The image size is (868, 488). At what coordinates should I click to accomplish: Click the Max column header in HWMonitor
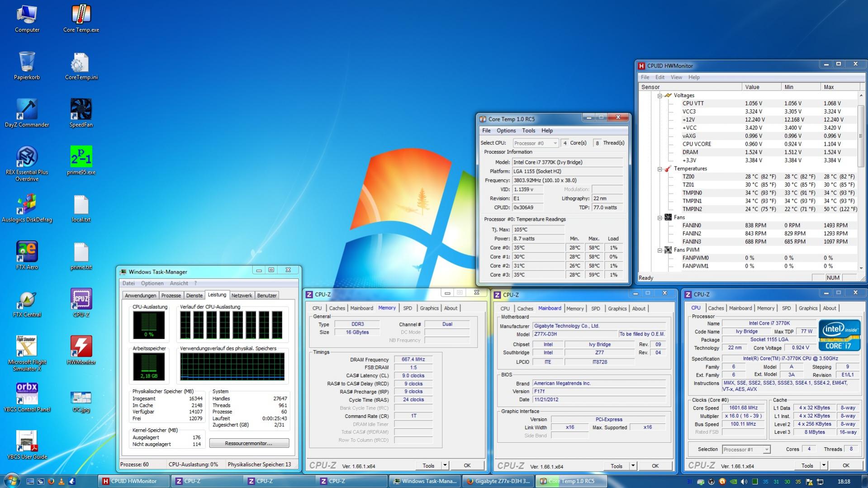click(840, 87)
